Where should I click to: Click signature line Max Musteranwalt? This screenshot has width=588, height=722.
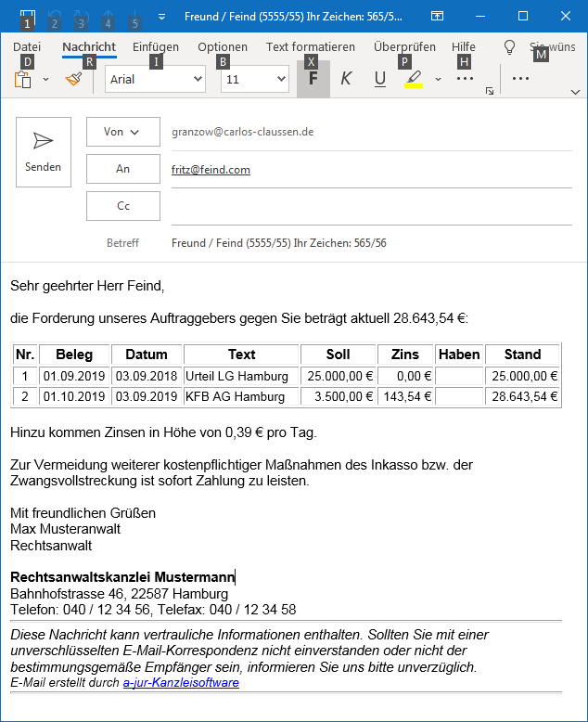[65, 529]
